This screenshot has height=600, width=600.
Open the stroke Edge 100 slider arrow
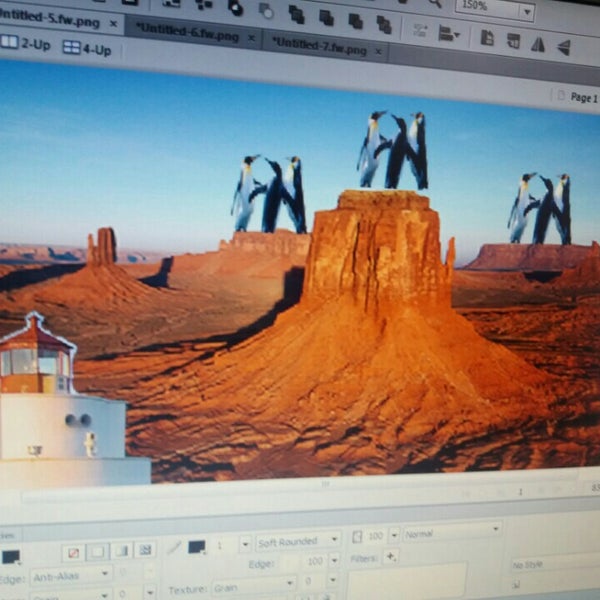(x=334, y=560)
